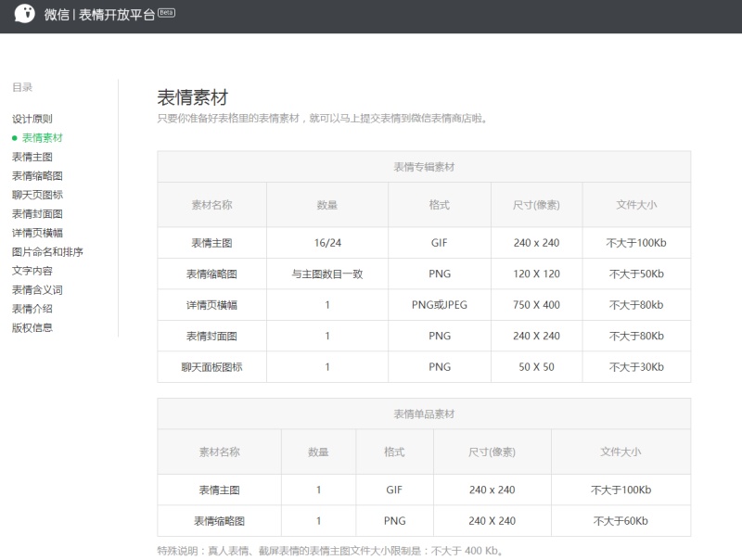Open the 详情页横幅 sidebar entry

point(37,233)
